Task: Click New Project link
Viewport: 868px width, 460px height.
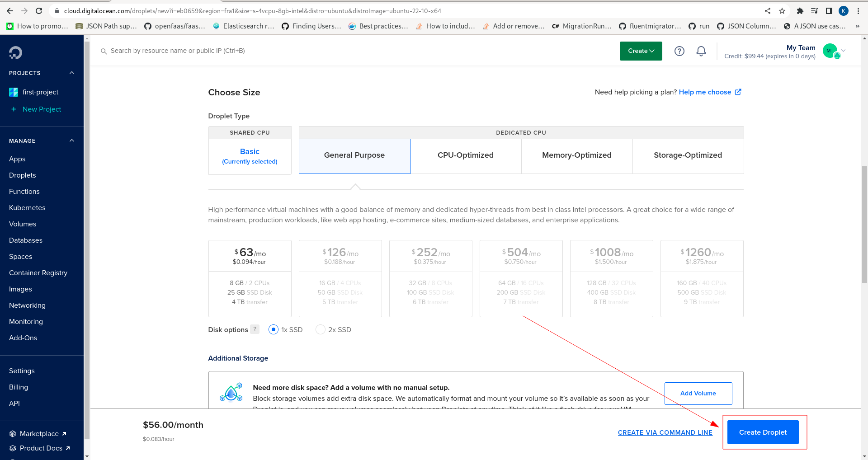Action: [42, 109]
